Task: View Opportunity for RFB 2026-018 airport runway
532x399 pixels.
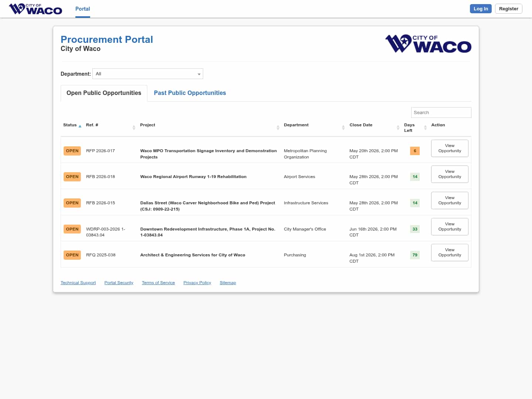Action: tap(450, 174)
